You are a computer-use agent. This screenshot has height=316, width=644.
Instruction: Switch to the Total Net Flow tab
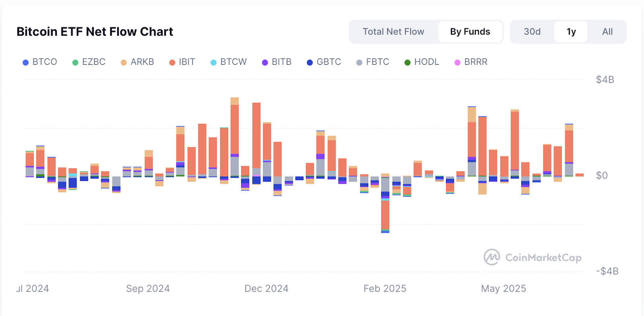(x=393, y=32)
